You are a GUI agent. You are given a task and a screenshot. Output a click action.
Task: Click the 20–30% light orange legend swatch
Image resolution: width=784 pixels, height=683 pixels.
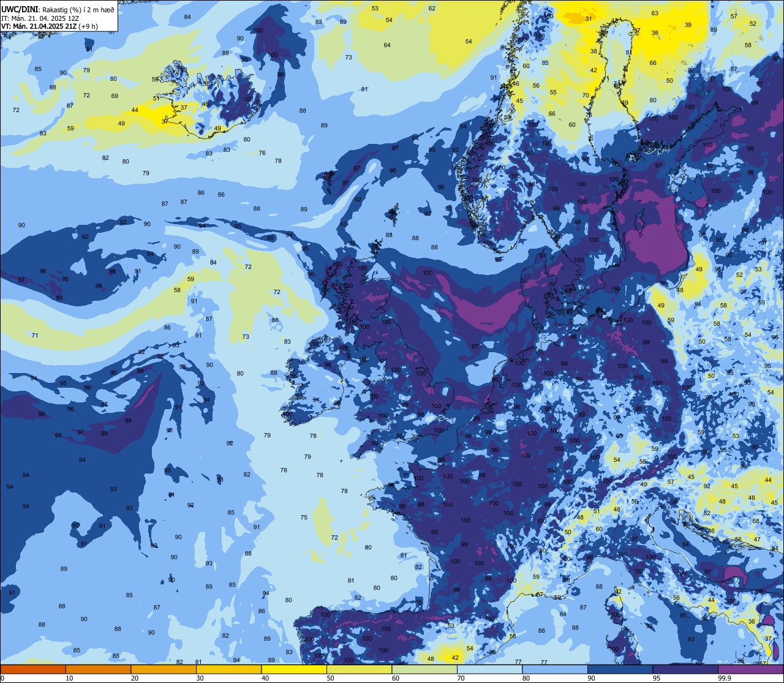(x=164, y=669)
